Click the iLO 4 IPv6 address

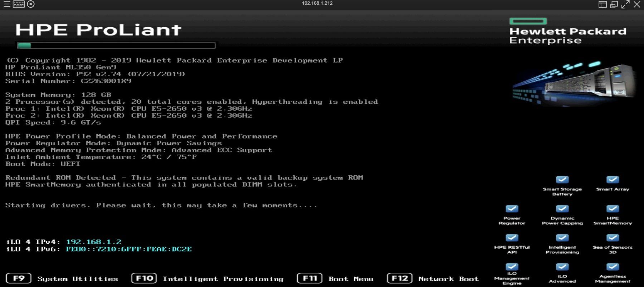click(129, 249)
